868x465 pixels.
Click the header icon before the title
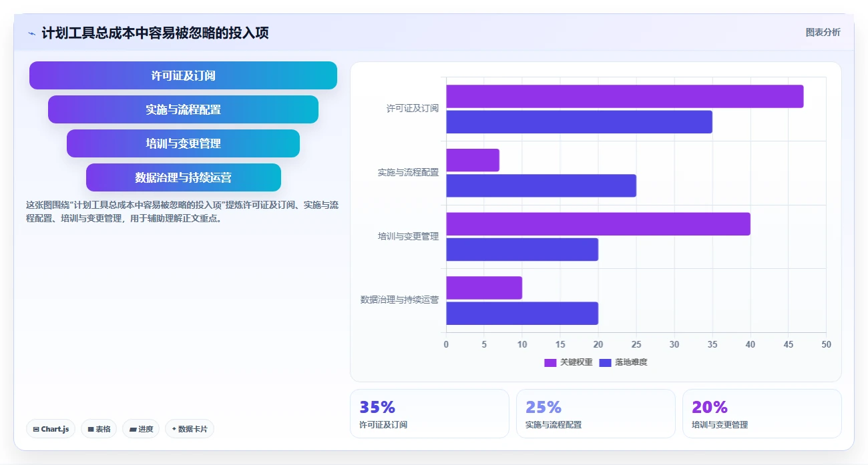[x=31, y=33]
